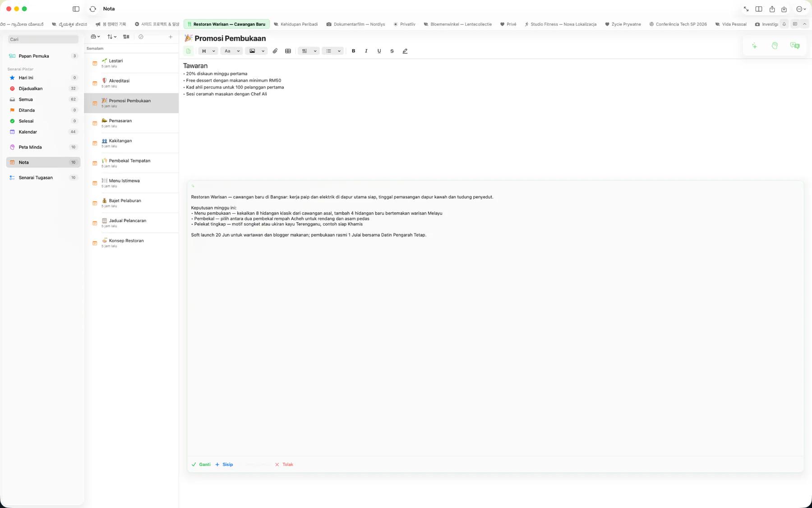Open the Konsep Restoran note
Viewport: 812px width, 508px height.
(x=131, y=243)
